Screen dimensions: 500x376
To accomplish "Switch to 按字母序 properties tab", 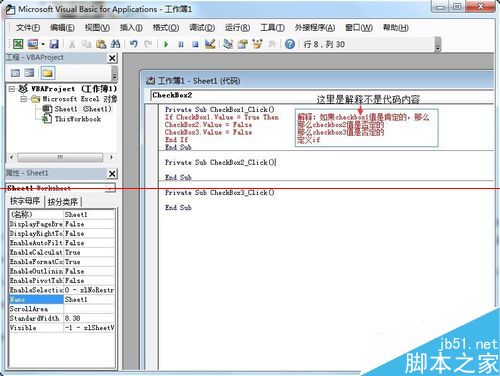I will [x=25, y=201].
